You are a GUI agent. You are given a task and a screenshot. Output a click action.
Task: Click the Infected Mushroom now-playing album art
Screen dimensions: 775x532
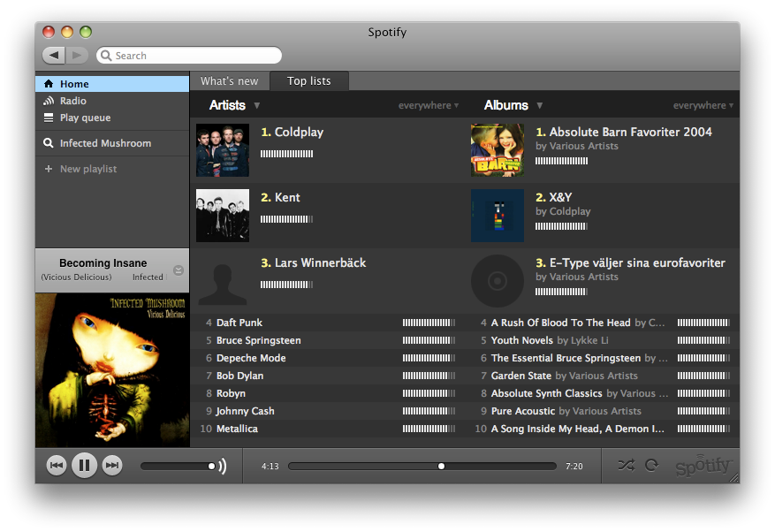point(112,370)
